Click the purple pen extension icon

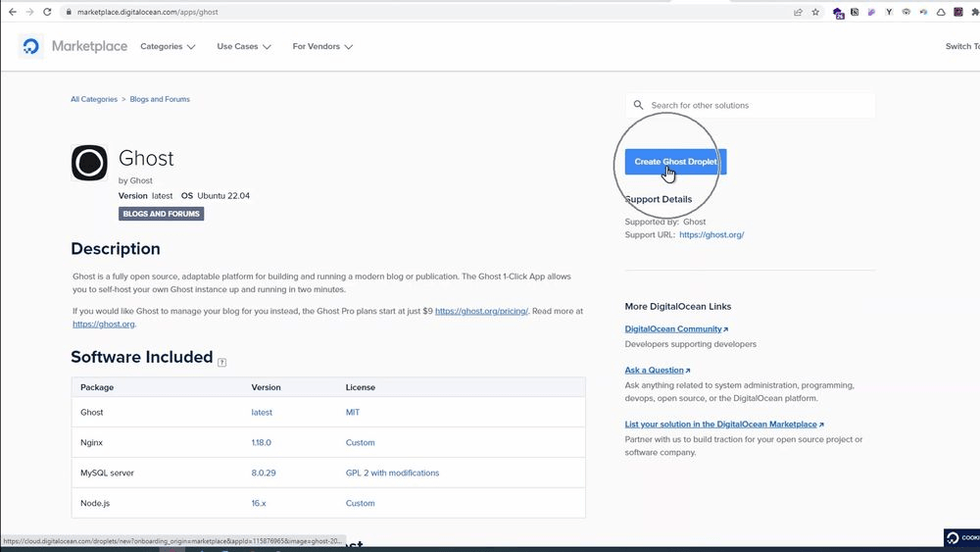pos(871,12)
